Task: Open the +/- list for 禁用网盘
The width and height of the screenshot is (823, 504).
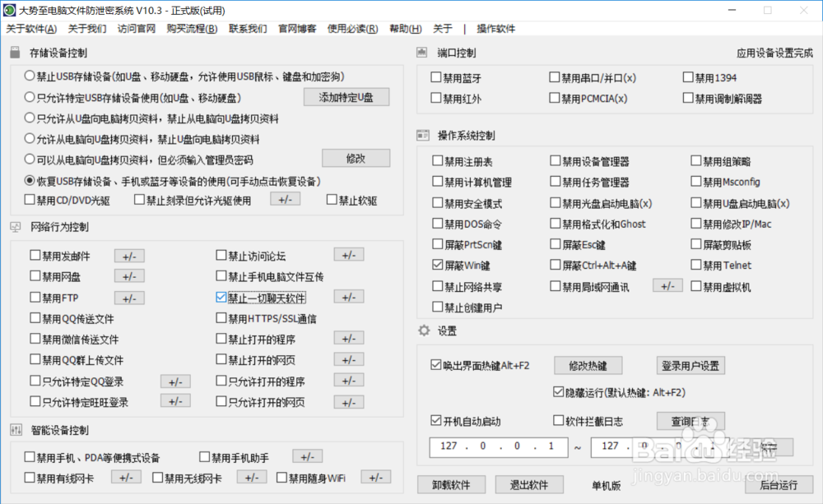Action: coord(128,276)
